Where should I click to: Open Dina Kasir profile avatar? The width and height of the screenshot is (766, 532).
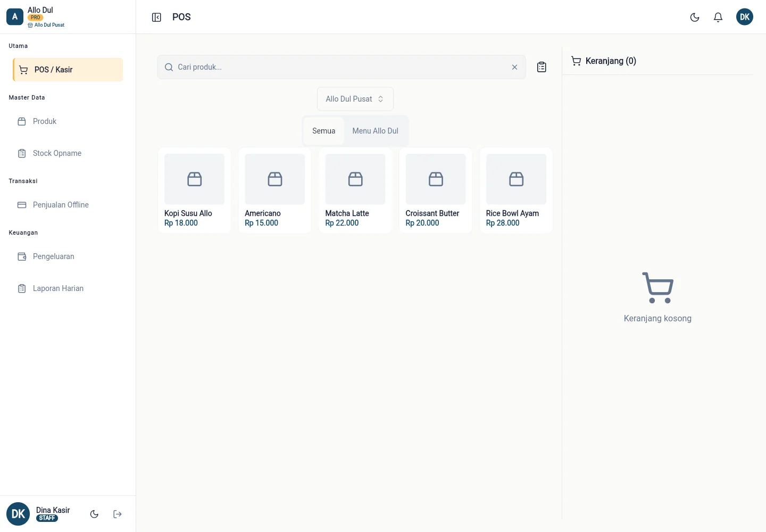[x=18, y=514]
